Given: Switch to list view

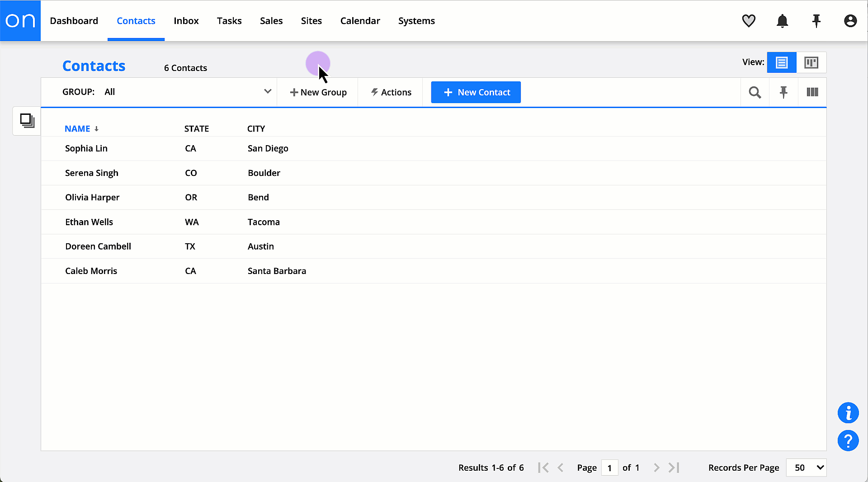Looking at the screenshot, I should 782,62.
